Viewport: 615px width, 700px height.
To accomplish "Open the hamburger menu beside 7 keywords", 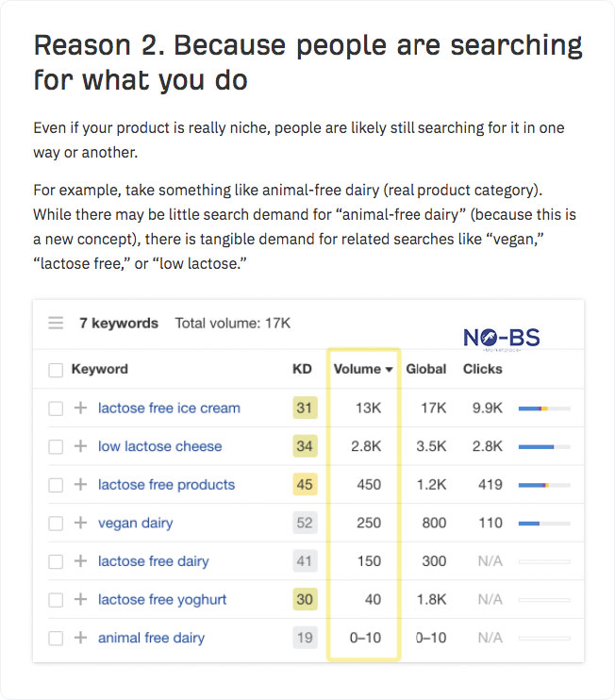I will [x=56, y=323].
